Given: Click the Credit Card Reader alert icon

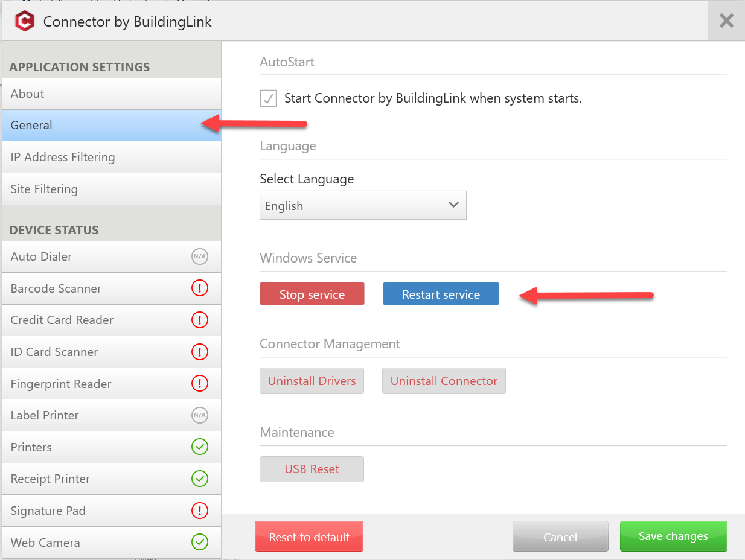Looking at the screenshot, I should click(x=200, y=320).
